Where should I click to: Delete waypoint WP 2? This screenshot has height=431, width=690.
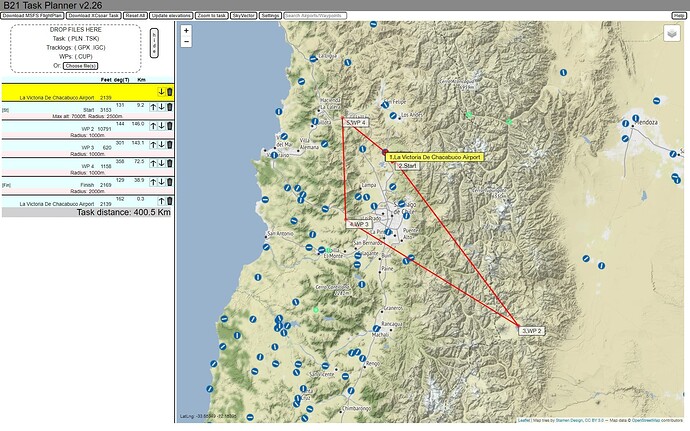pos(169,126)
